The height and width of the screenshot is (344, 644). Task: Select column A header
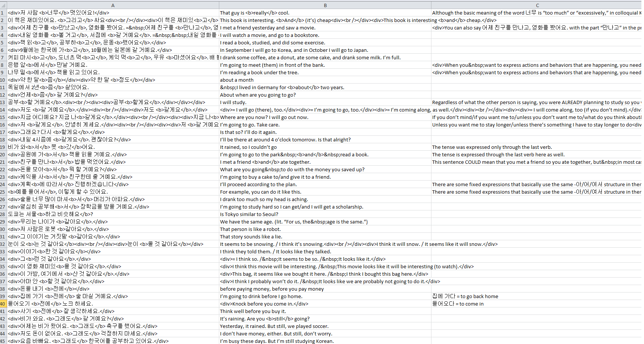pyautogui.click(x=113, y=5)
